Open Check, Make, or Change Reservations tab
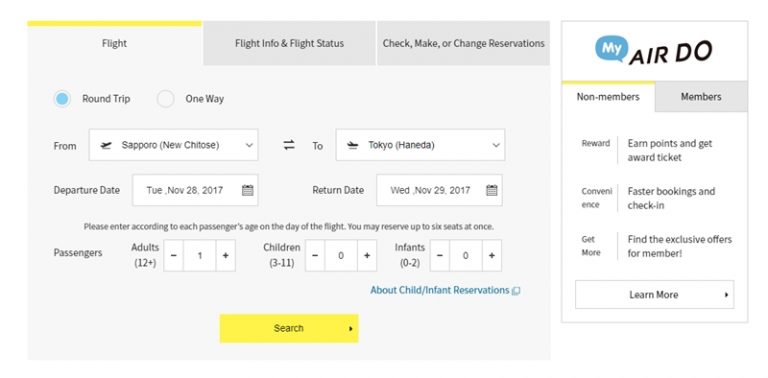Image resolution: width=768 pixels, height=378 pixels. [x=463, y=43]
